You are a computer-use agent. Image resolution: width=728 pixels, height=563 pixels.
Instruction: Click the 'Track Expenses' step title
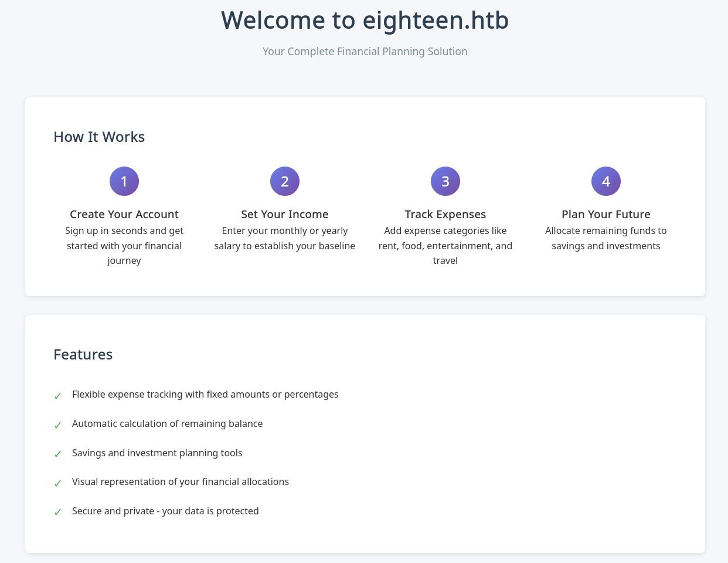tap(445, 215)
